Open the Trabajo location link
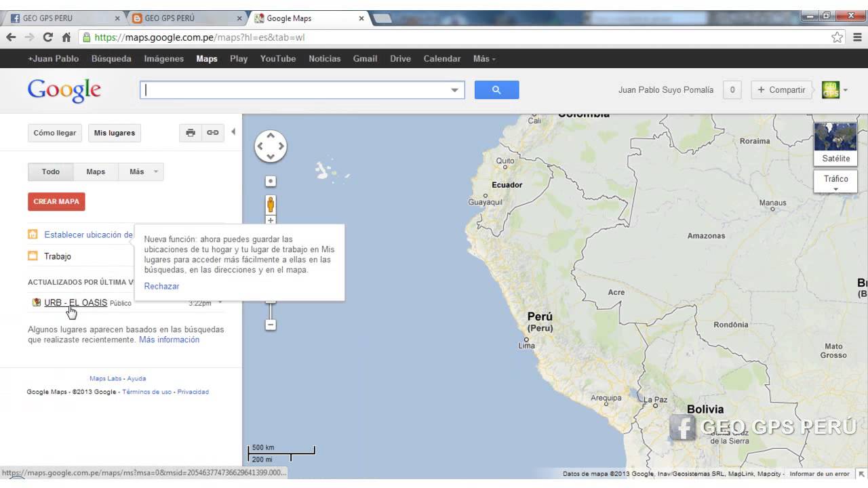This screenshot has height=488, width=868. coord(58,256)
